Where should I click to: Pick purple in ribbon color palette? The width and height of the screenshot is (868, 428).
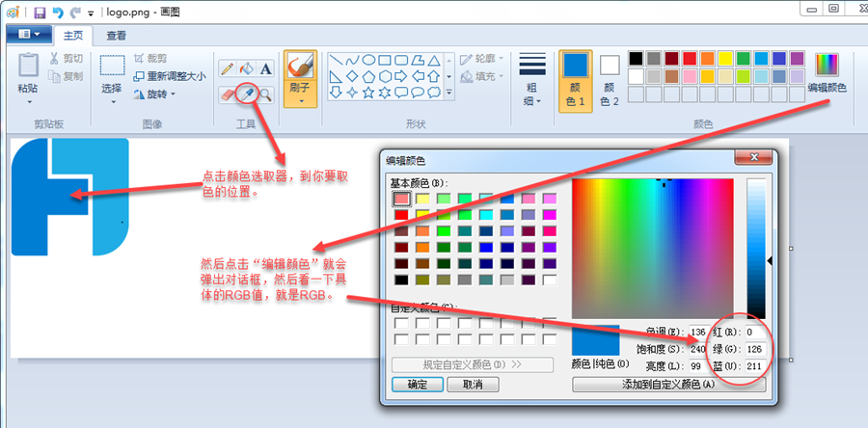797,58
